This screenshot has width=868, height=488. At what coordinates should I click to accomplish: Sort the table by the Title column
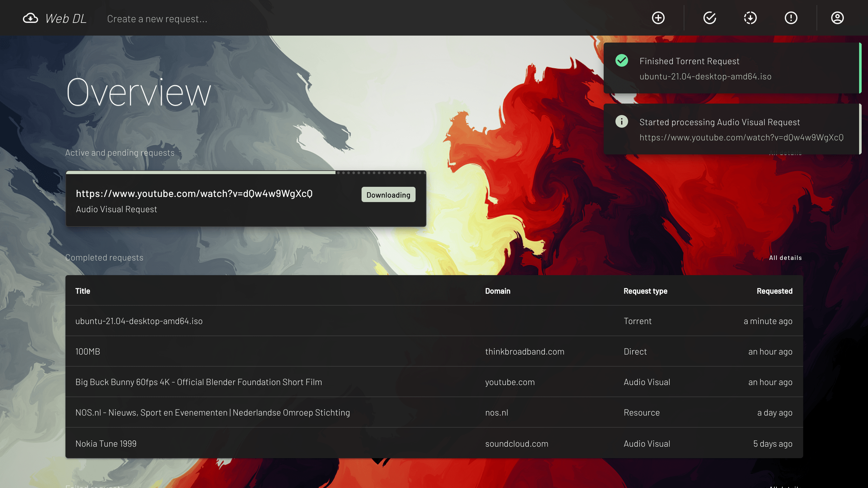pyautogui.click(x=83, y=291)
